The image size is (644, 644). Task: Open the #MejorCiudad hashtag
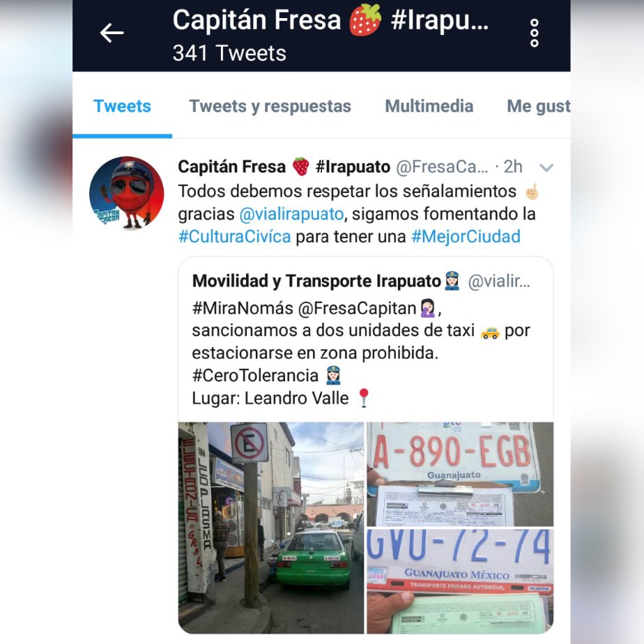click(466, 236)
